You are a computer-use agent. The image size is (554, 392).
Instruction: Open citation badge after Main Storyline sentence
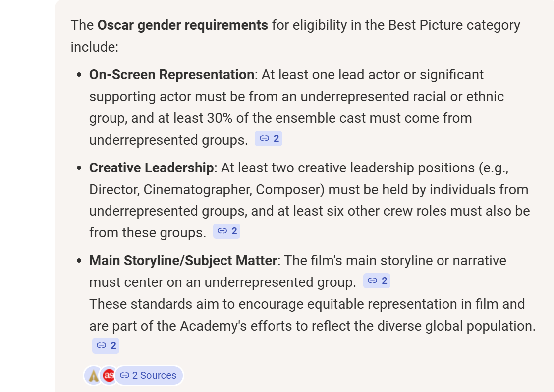377,281
